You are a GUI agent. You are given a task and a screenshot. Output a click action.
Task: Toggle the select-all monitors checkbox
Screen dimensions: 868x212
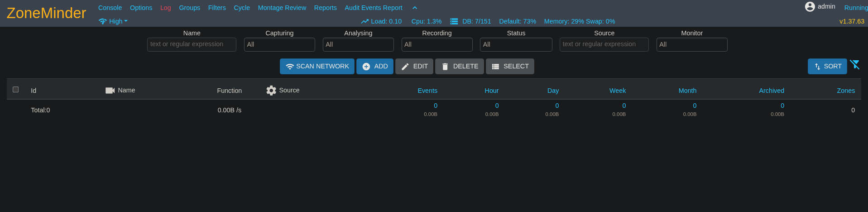15,89
